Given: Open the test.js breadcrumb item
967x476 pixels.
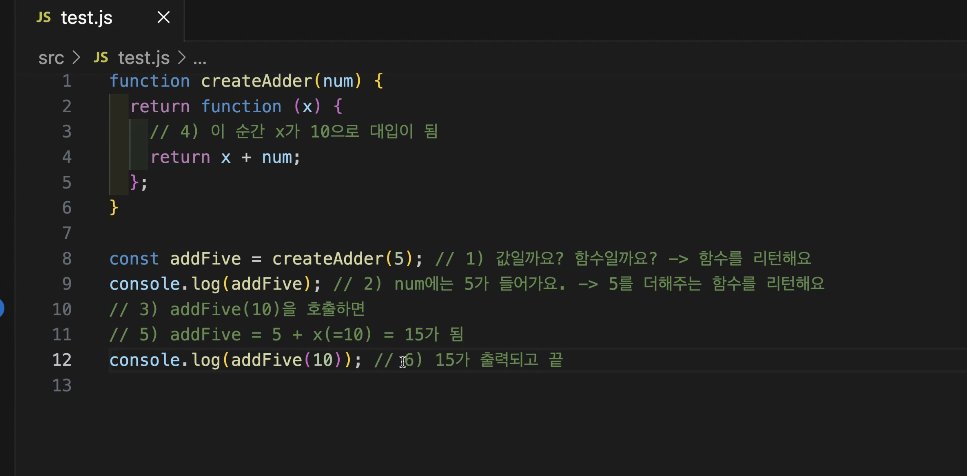Looking at the screenshot, I should pyautogui.click(x=143, y=59).
